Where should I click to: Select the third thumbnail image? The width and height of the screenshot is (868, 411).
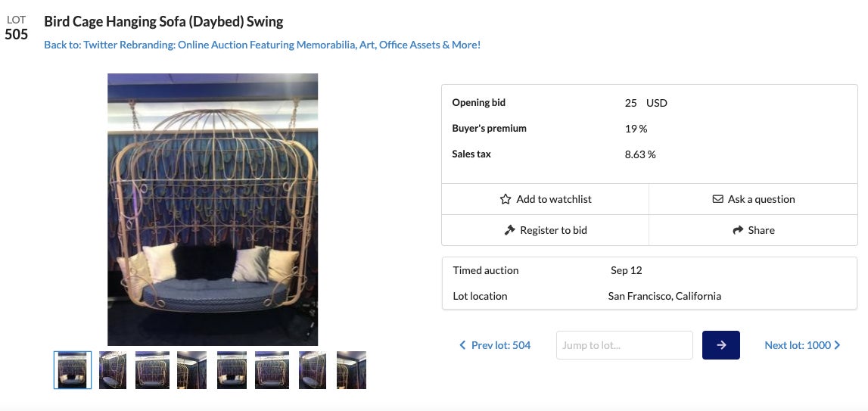(152, 370)
